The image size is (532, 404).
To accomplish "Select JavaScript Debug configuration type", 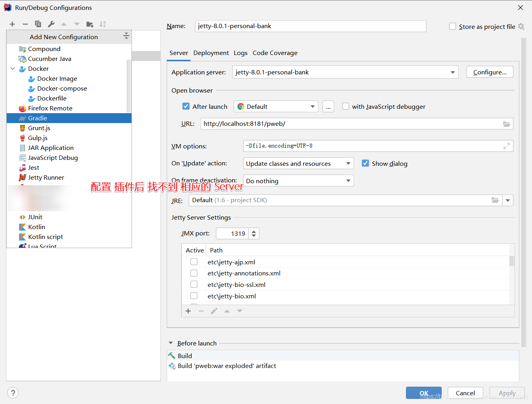I will pyautogui.click(x=69, y=158).
